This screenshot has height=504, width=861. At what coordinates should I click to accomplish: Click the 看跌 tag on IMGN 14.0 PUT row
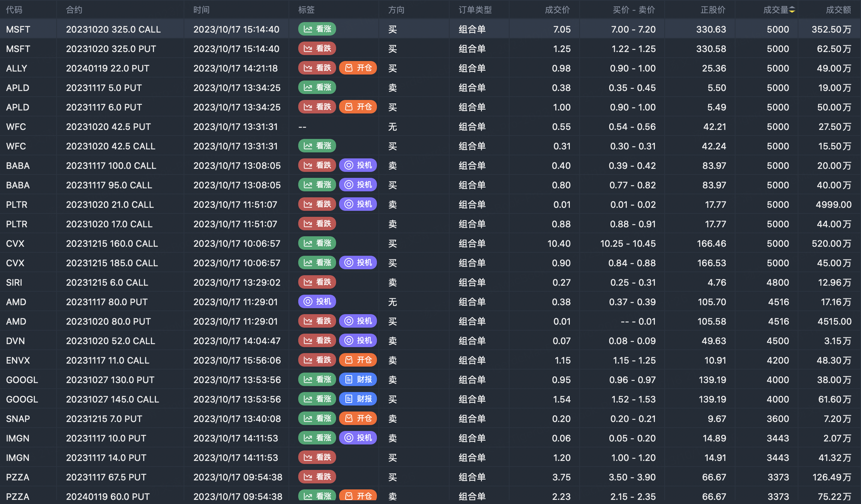click(317, 457)
